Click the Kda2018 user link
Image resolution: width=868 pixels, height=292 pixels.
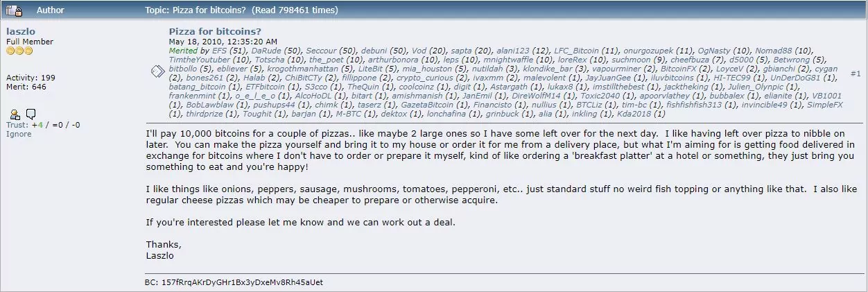pyautogui.click(x=634, y=114)
